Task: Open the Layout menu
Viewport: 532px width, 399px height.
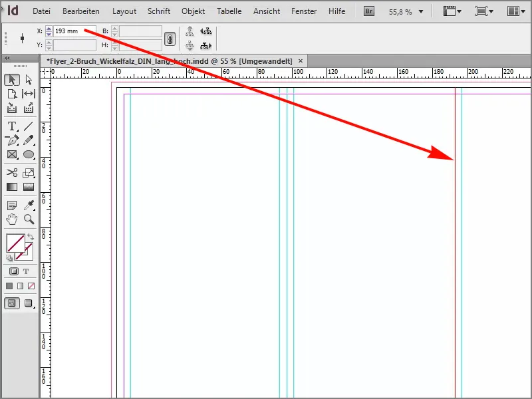Action: coord(124,11)
